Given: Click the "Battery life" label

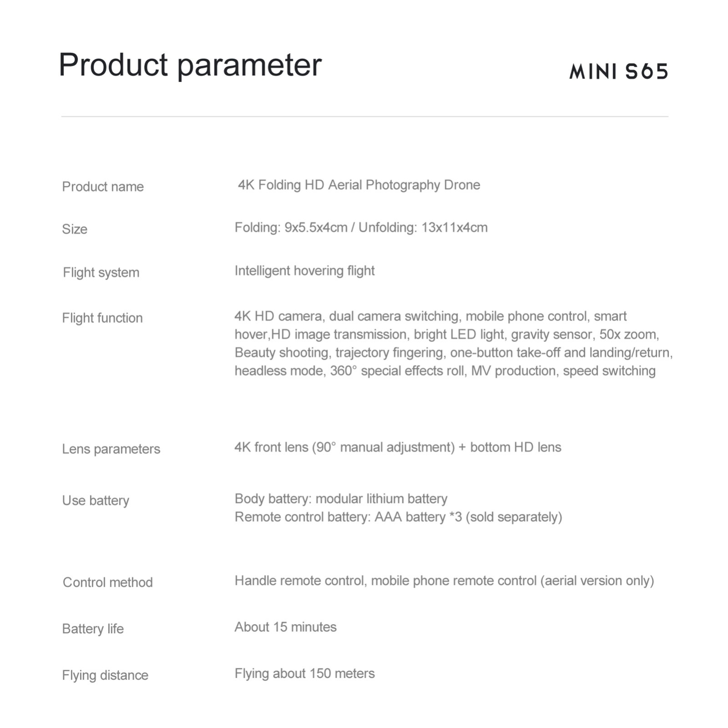Looking at the screenshot, I should click(93, 629).
